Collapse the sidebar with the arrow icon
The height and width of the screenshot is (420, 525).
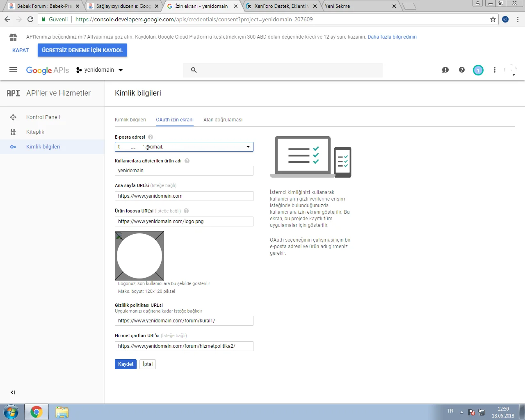point(13,392)
